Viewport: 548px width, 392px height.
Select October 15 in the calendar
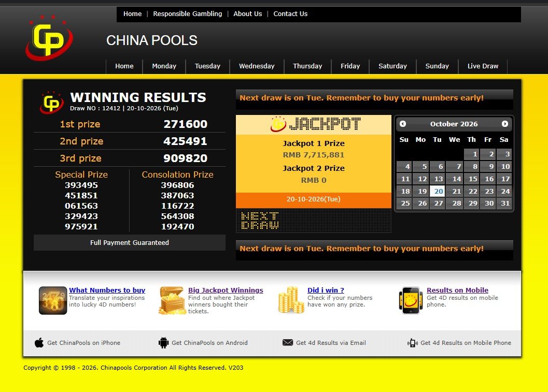[x=471, y=179]
